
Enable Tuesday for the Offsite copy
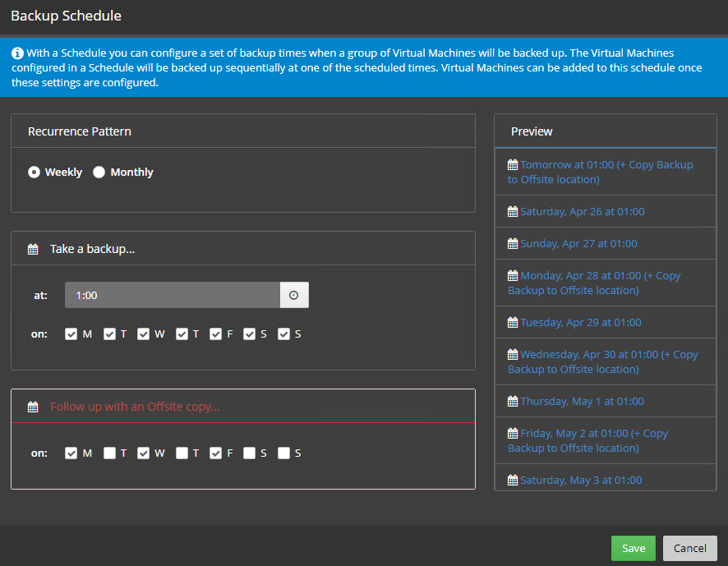pos(110,453)
